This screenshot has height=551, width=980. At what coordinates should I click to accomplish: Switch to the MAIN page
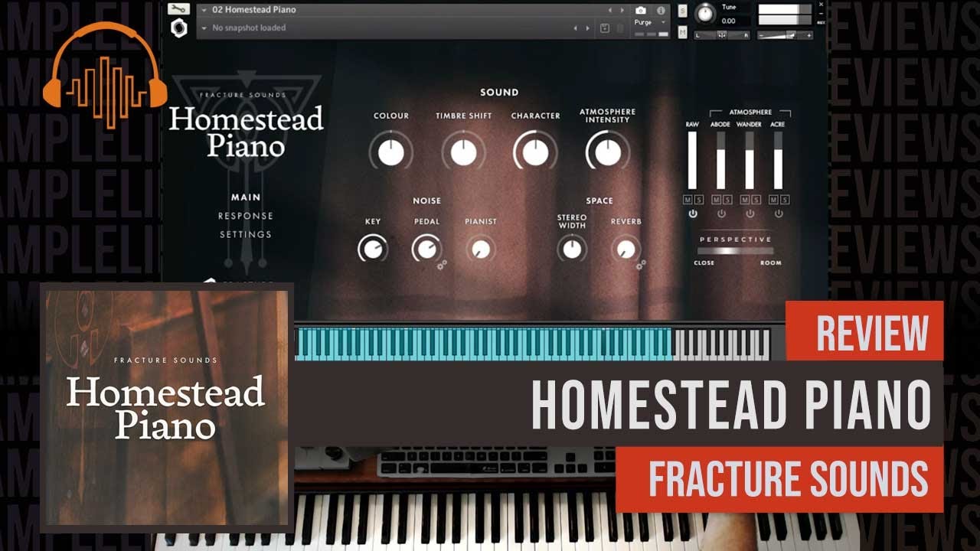pos(246,197)
